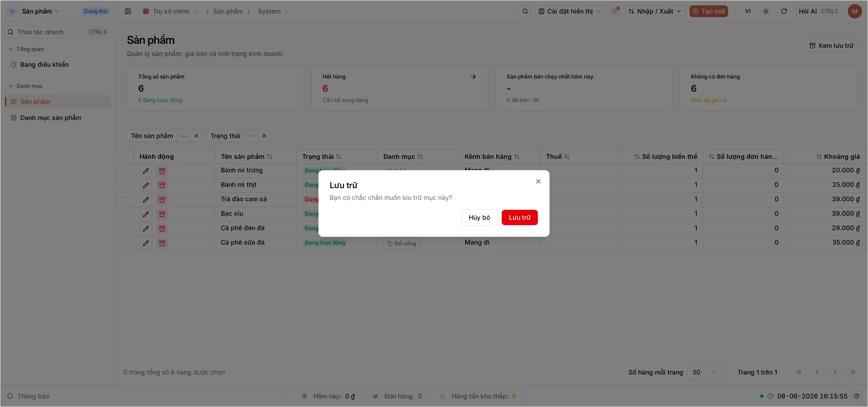Open the help icon in status bar
The image size is (868, 407).
coord(857,396)
